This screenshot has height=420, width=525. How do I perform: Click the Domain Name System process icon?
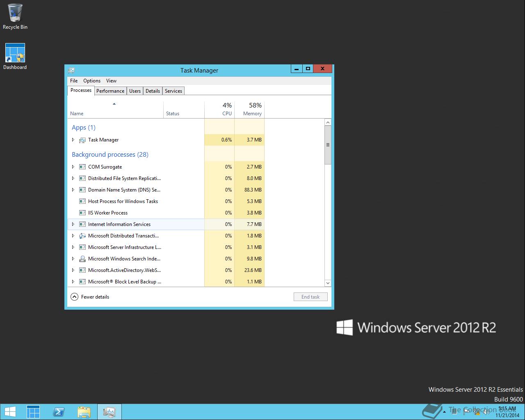pos(82,190)
